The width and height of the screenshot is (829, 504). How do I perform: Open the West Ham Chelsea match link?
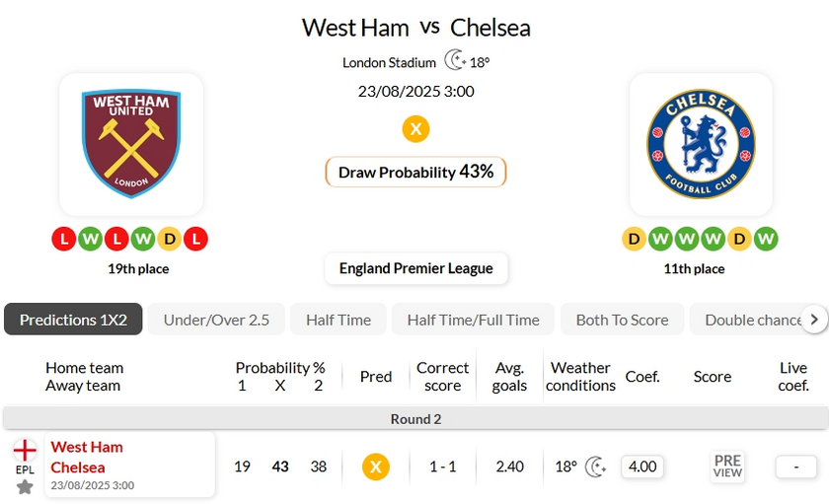[x=87, y=457]
